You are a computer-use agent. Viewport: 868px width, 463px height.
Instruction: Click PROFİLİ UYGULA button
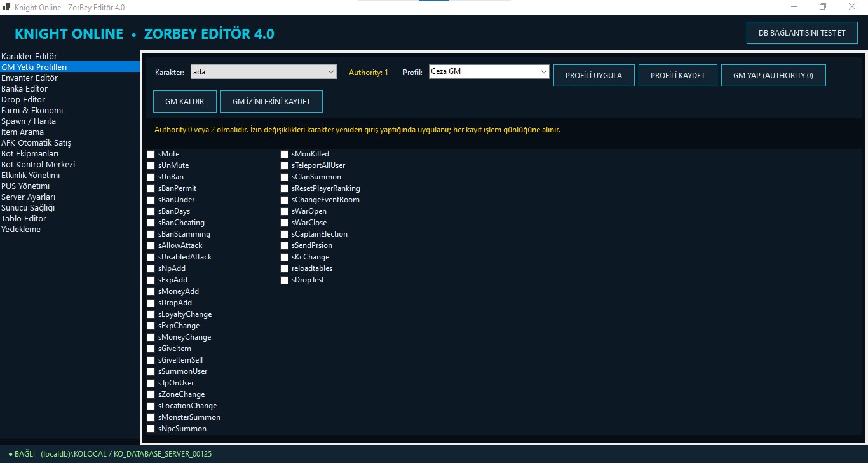pyautogui.click(x=593, y=75)
